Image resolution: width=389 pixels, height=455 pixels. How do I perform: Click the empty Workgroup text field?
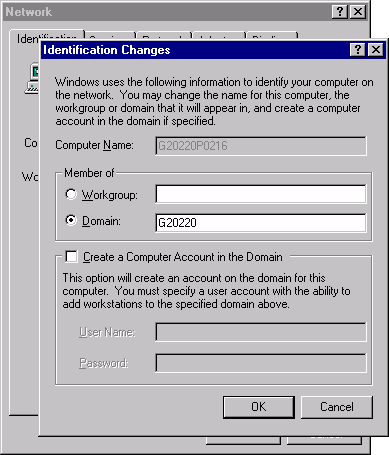coord(261,194)
